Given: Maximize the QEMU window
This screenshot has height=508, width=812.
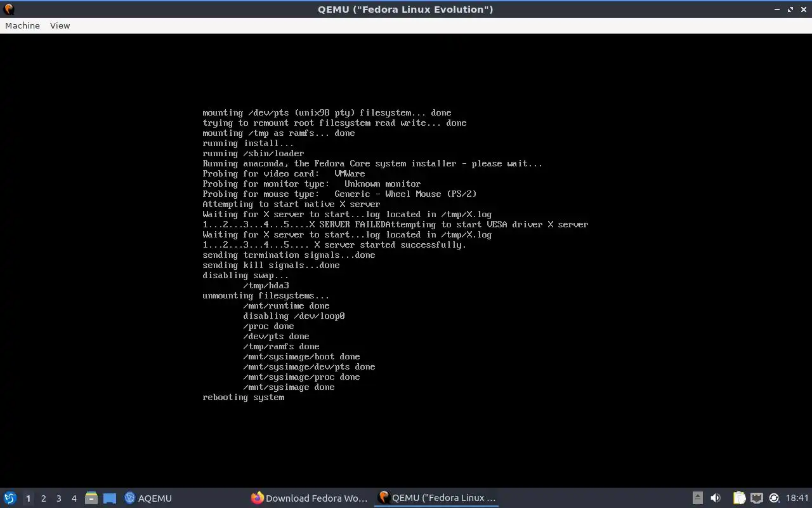Looking at the screenshot, I should coord(790,10).
